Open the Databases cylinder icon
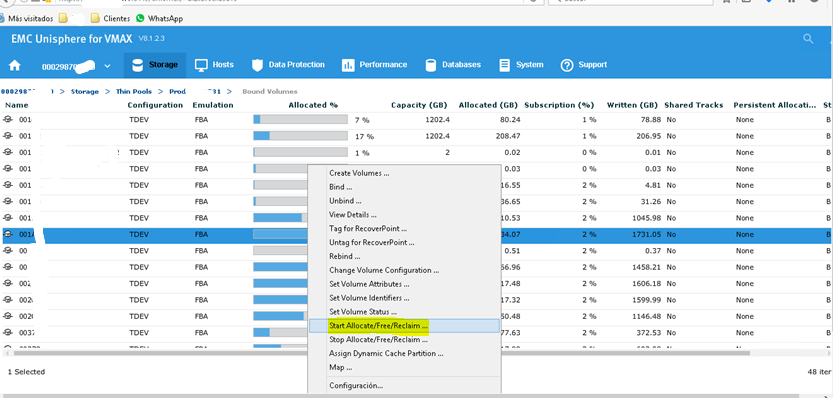The image size is (833, 401). click(x=431, y=65)
